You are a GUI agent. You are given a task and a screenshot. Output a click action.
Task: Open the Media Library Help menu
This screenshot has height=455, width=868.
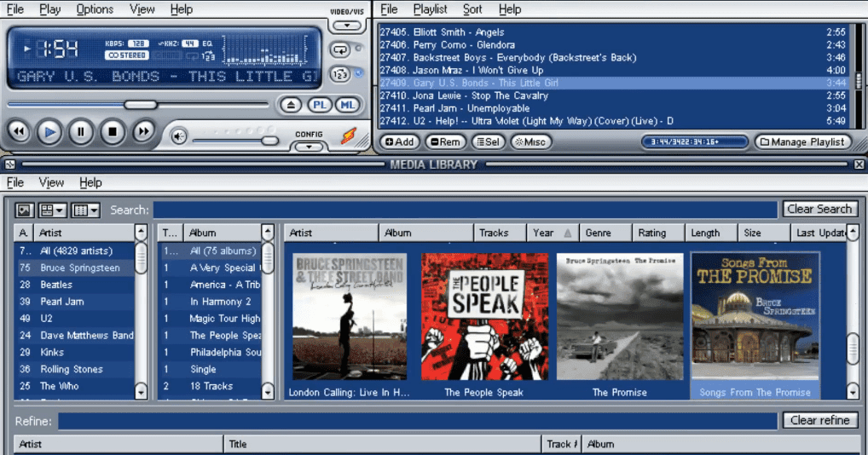tap(90, 182)
